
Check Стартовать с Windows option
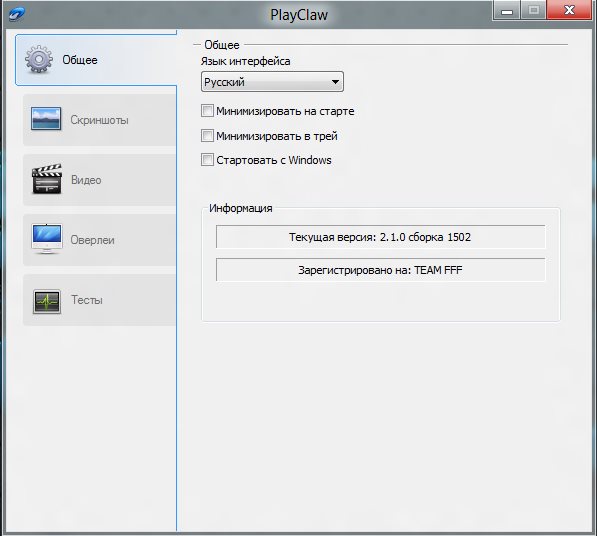click(207, 160)
